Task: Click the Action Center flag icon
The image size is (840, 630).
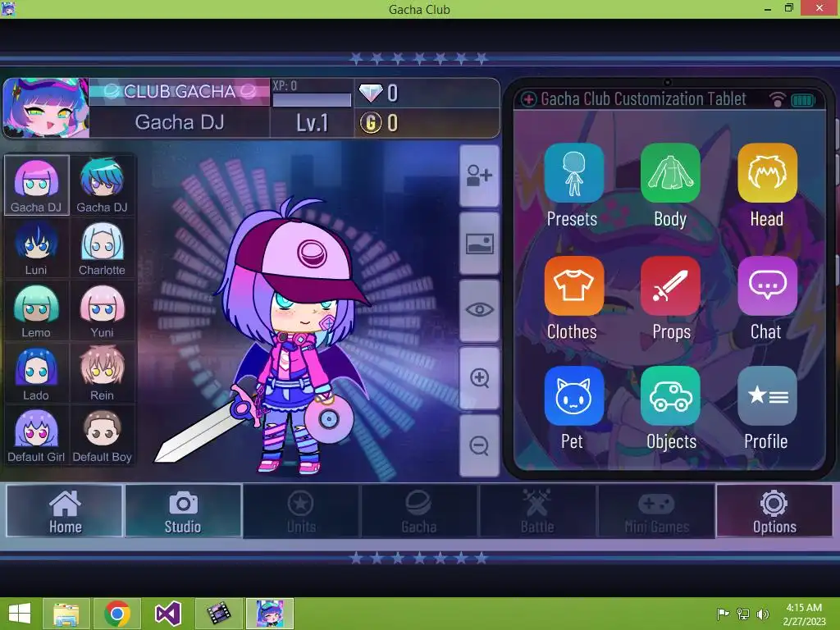Action: [723, 614]
